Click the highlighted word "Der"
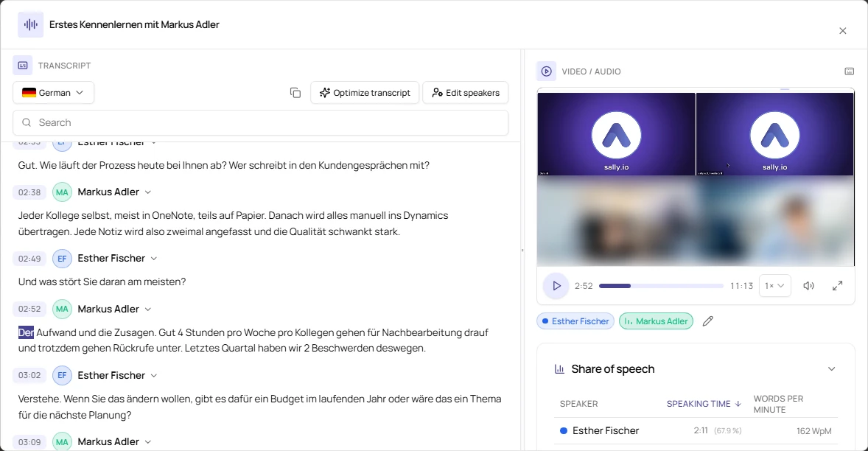This screenshot has width=868, height=451. tap(26, 332)
